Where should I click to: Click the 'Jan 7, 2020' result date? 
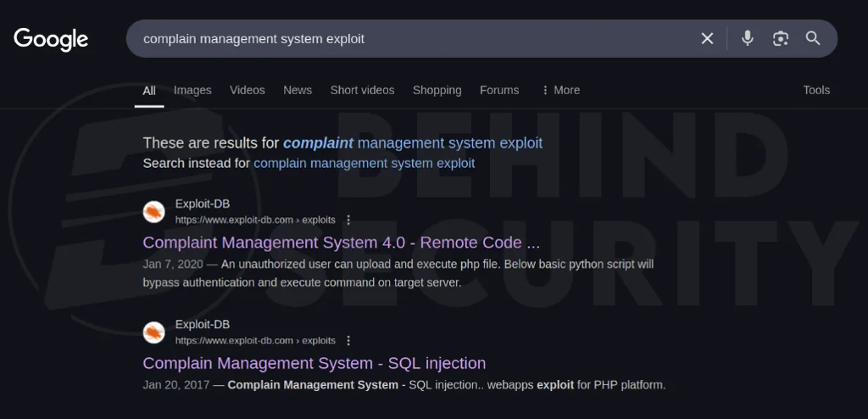(173, 265)
